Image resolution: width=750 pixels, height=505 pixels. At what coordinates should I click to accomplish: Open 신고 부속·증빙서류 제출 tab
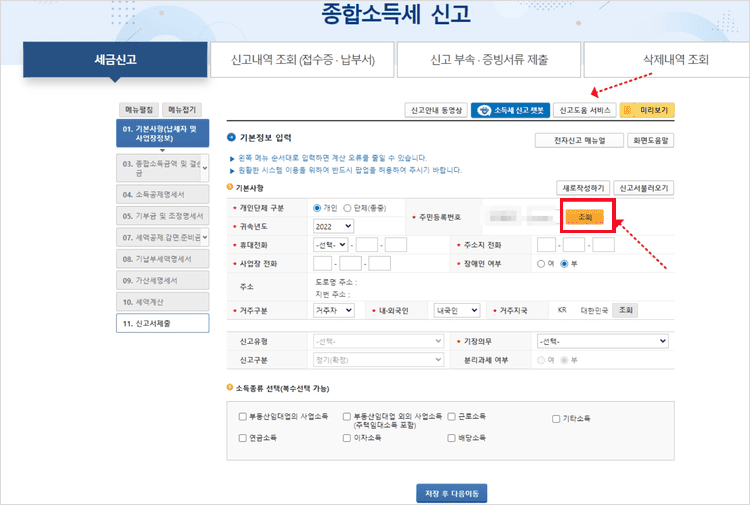(x=489, y=59)
